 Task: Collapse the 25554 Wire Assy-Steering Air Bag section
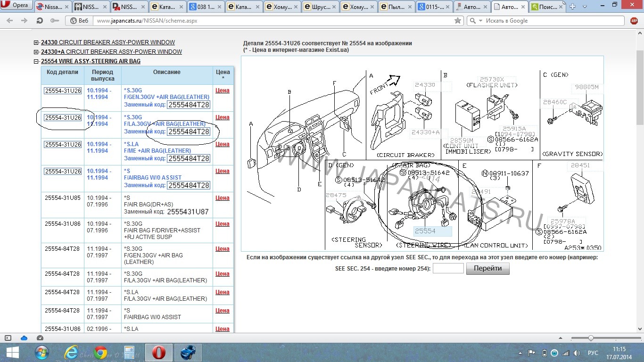click(x=36, y=61)
